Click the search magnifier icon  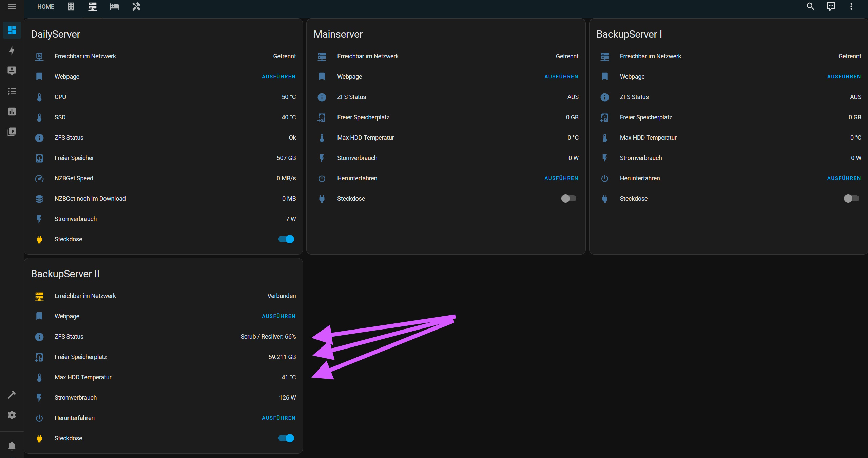(x=810, y=6)
